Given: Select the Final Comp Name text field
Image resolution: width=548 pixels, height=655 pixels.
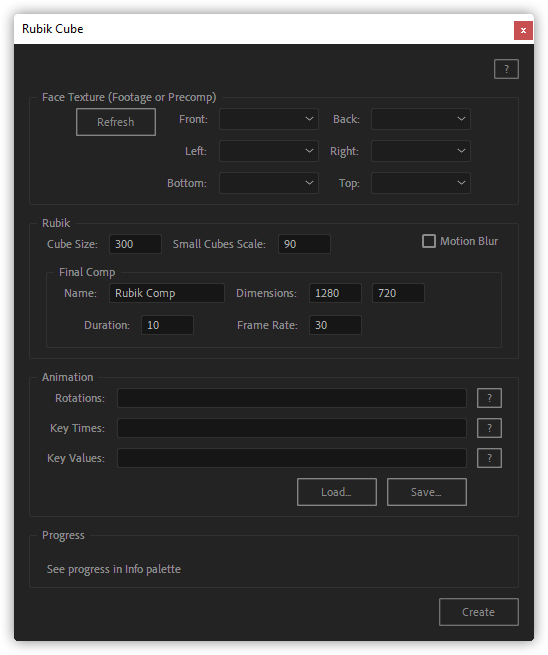Looking at the screenshot, I should pos(167,293).
